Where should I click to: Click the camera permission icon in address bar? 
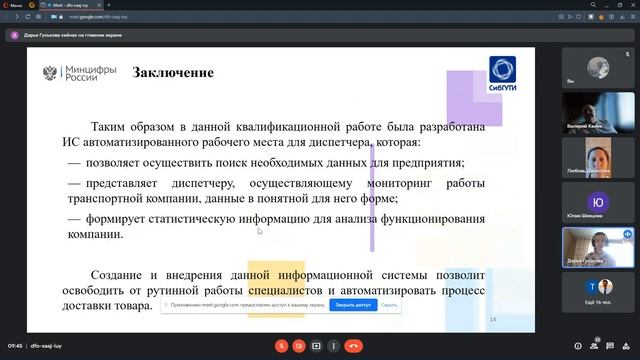point(54,17)
